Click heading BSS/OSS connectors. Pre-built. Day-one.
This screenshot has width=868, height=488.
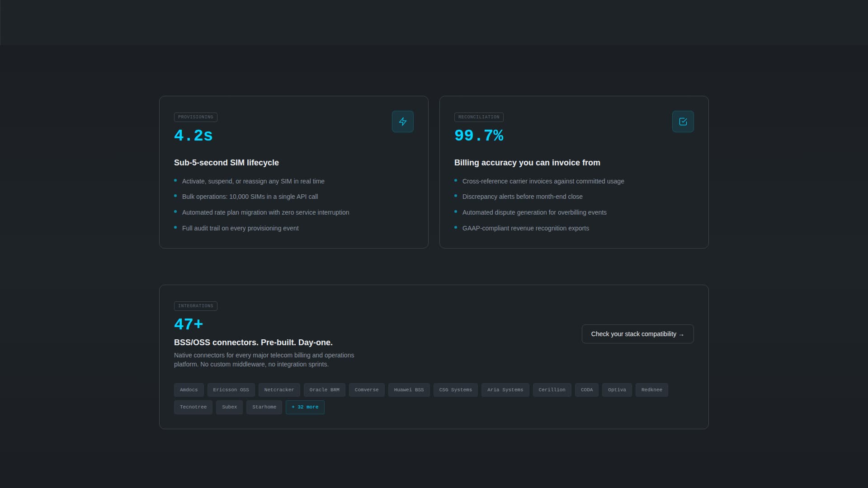coord(253,343)
